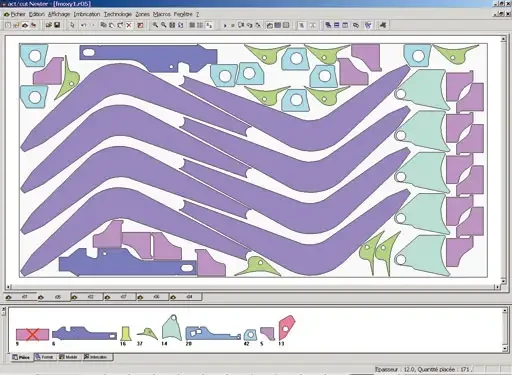Viewport: 512px width, 375px height.
Task: Click the copy parts toolbar icon
Action: 103,25
